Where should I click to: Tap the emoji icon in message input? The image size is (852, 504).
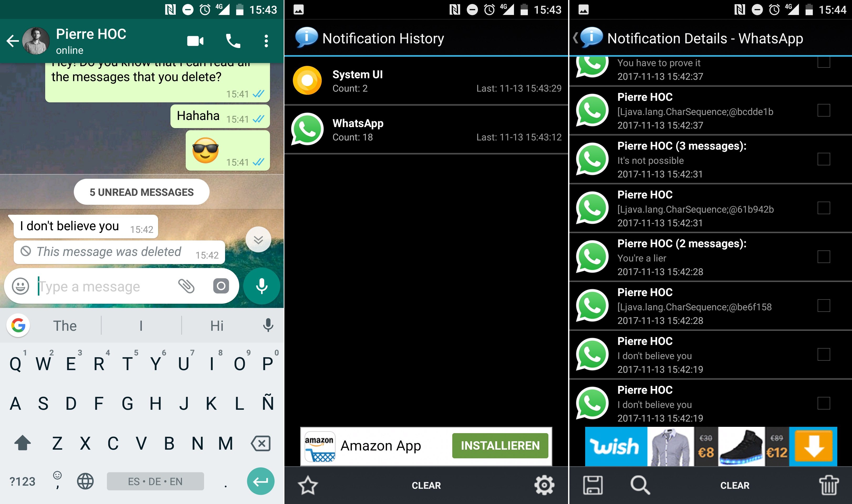coord(22,286)
